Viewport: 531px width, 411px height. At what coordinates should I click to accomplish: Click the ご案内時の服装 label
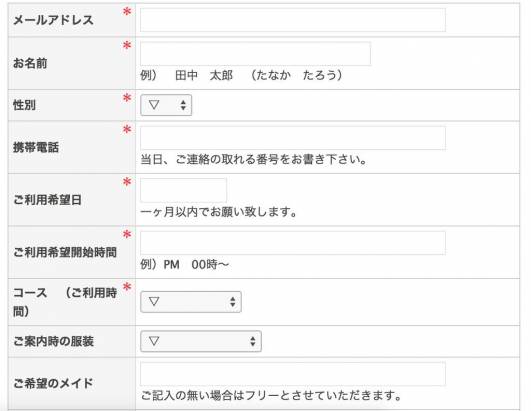[53, 341]
